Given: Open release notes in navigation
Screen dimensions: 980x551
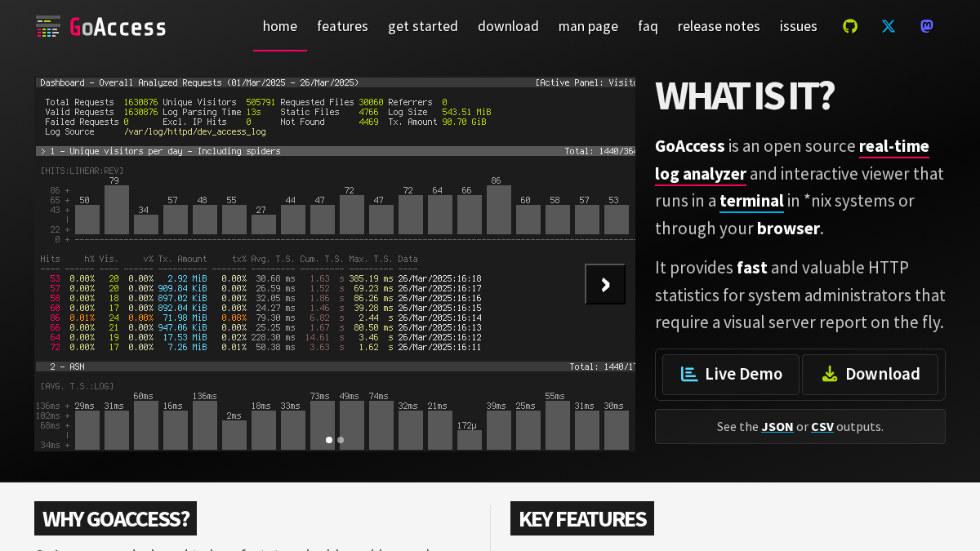Looking at the screenshot, I should pyautogui.click(x=719, y=26).
